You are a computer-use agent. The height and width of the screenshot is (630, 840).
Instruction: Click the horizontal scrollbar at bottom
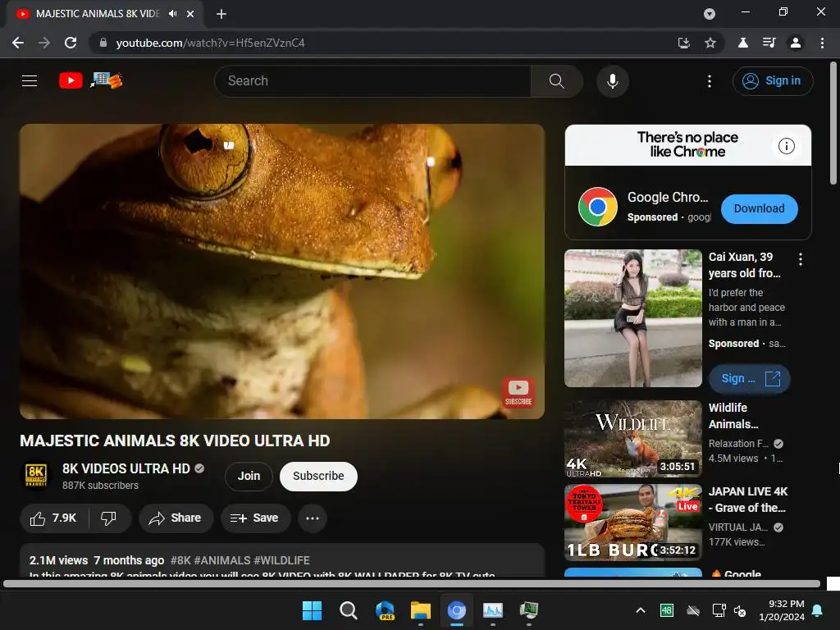[x=412, y=583]
